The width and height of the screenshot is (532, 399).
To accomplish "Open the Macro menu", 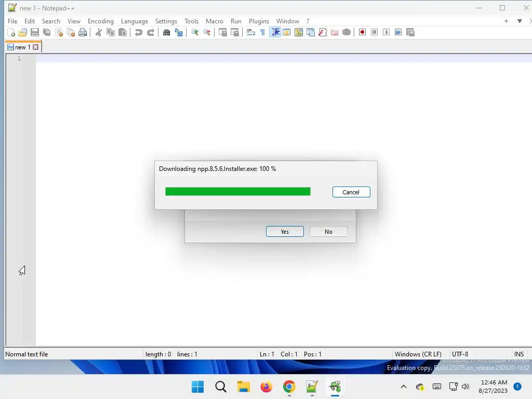I will pos(215,21).
